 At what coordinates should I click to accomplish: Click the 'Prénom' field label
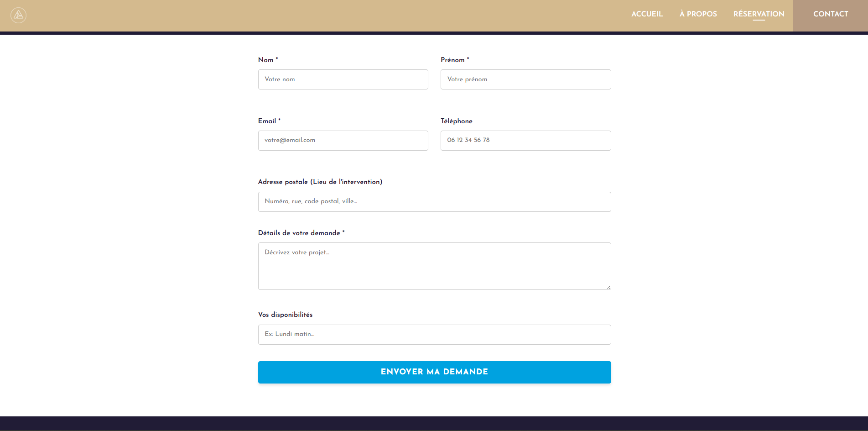[x=452, y=60]
